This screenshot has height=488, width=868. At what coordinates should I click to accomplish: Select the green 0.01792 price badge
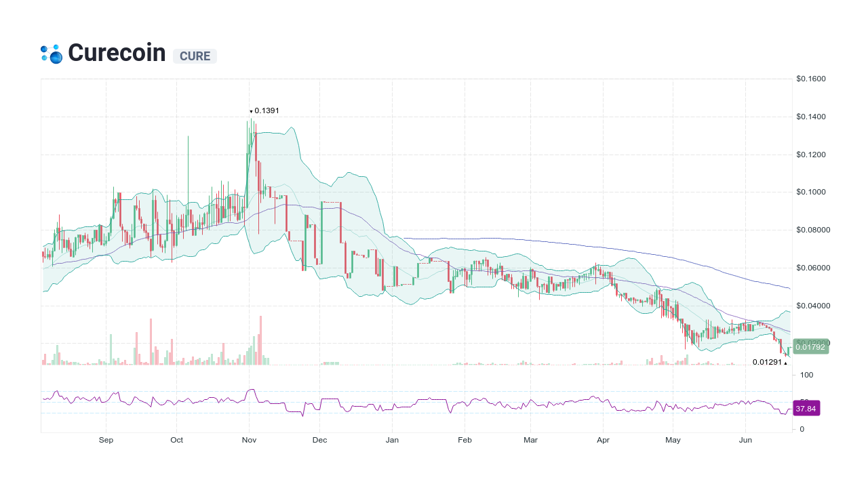coord(809,346)
